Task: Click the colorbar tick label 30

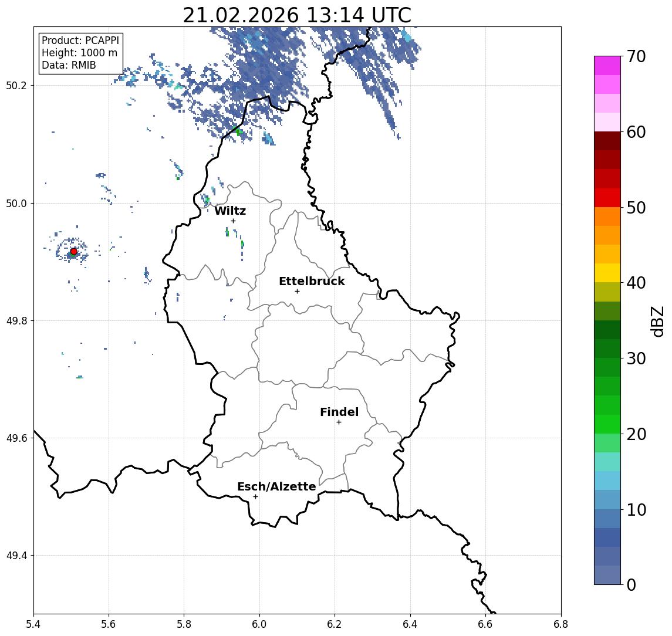Action: pyautogui.click(x=636, y=358)
